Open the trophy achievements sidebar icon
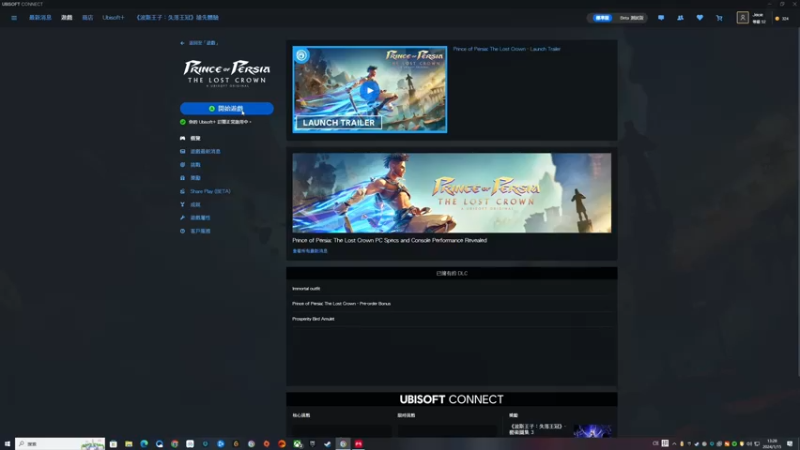Image resolution: width=800 pixels, height=450 pixels. [x=182, y=205]
